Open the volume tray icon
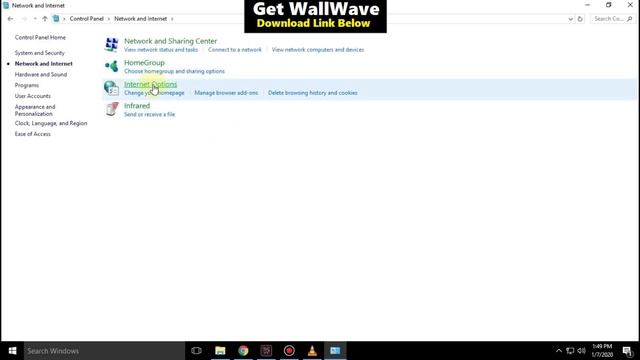 [582, 351]
